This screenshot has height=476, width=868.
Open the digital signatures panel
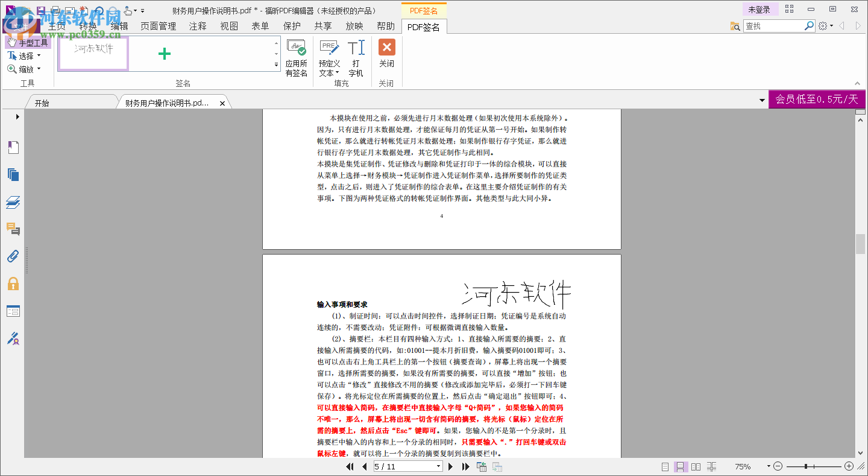(x=13, y=338)
